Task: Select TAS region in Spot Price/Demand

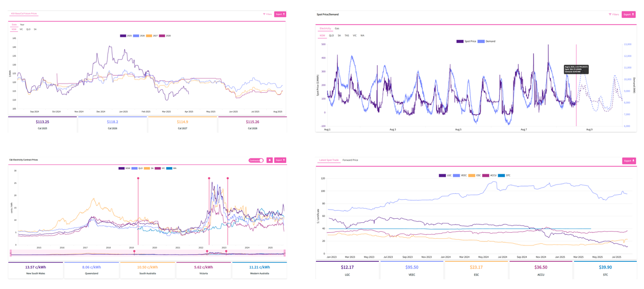Action: tap(347, 36)
